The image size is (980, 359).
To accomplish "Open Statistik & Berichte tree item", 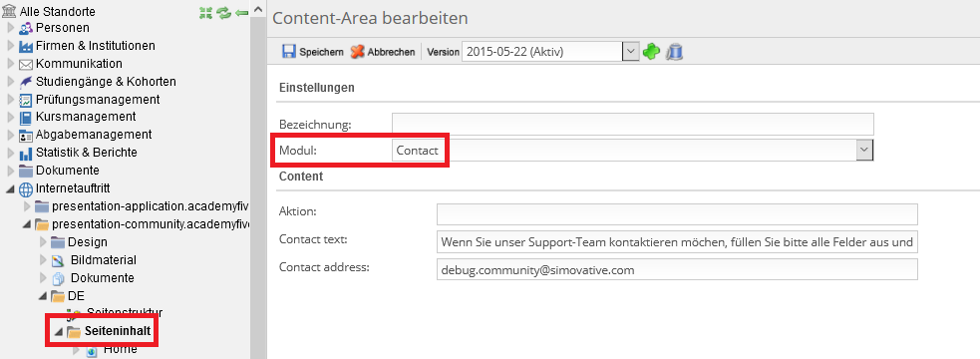I will point(87,154).
